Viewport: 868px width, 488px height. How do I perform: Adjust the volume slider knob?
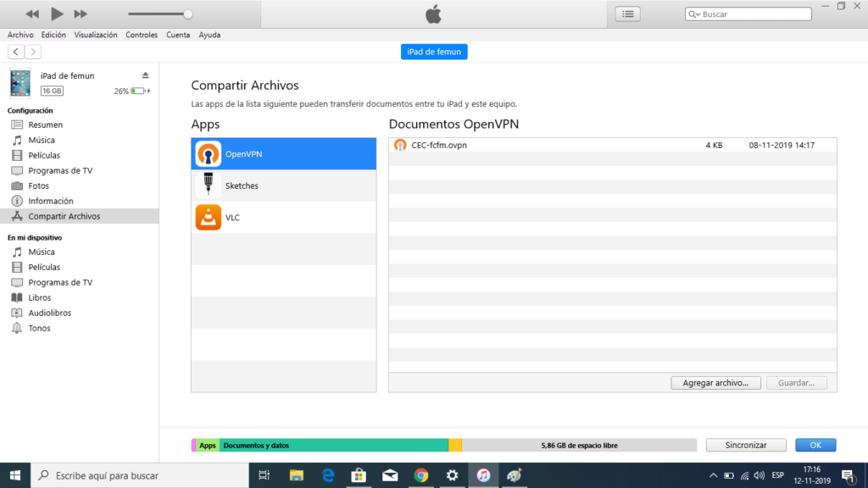coord(187,14)
